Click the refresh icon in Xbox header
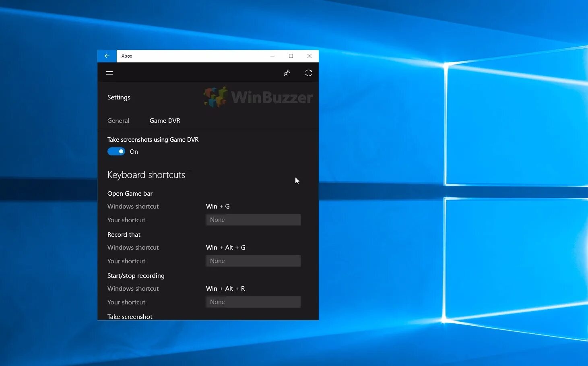588x366 pixels. (x=309, y=73)
